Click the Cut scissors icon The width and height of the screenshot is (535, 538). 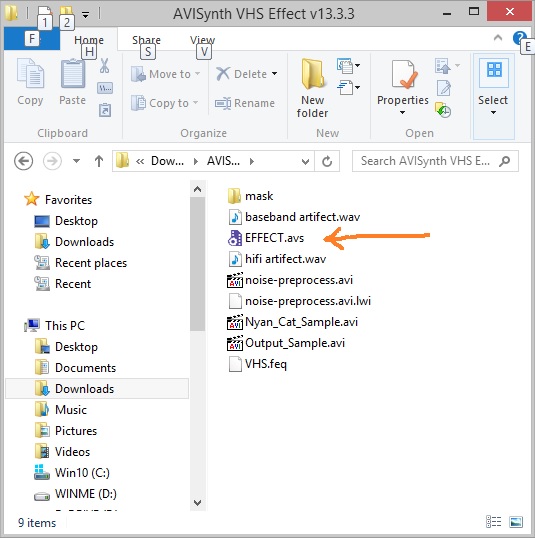(x=104, y=66)
